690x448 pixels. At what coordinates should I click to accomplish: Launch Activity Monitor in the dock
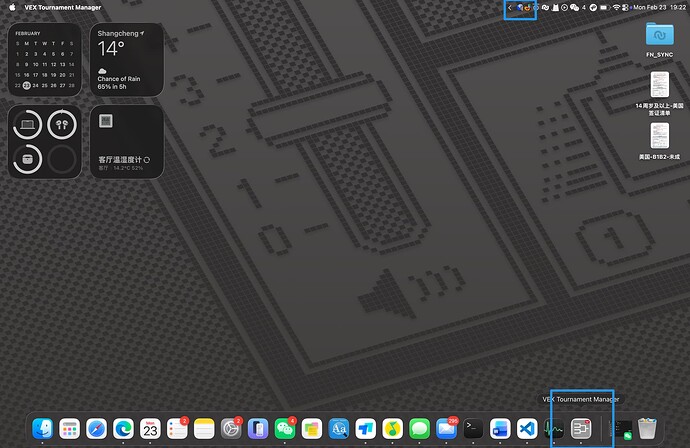[554, 428]
